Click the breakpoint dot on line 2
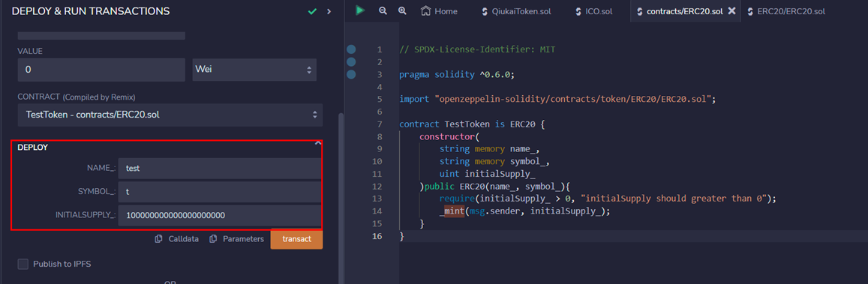Image resolution: width=868 pixels, height=284 pixels. coord(351,62)
